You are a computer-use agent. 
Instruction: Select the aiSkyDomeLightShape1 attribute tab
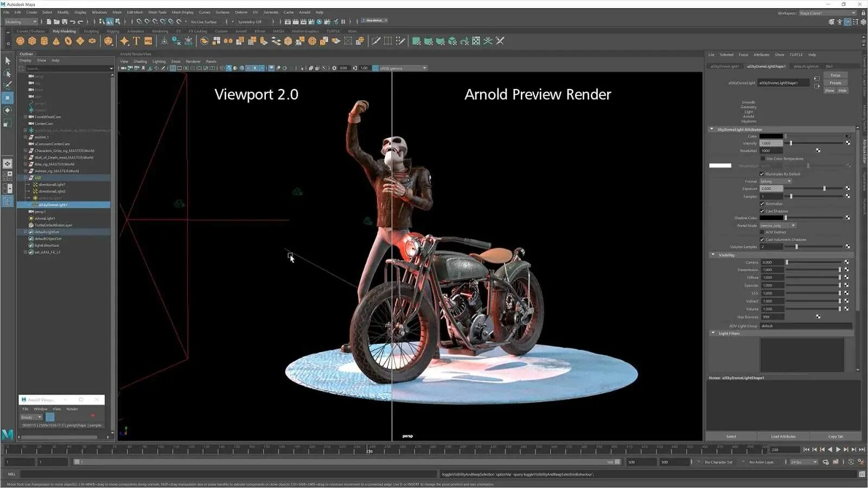(766, 67)
